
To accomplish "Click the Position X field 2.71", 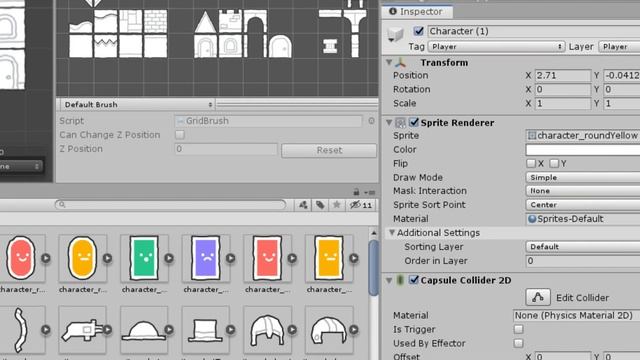I will click(562, 76).
